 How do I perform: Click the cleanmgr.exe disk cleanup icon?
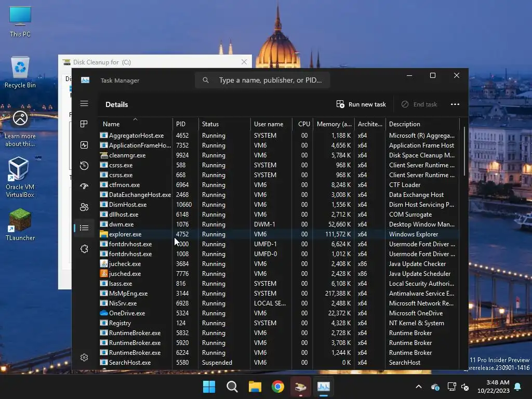(104, 155)
